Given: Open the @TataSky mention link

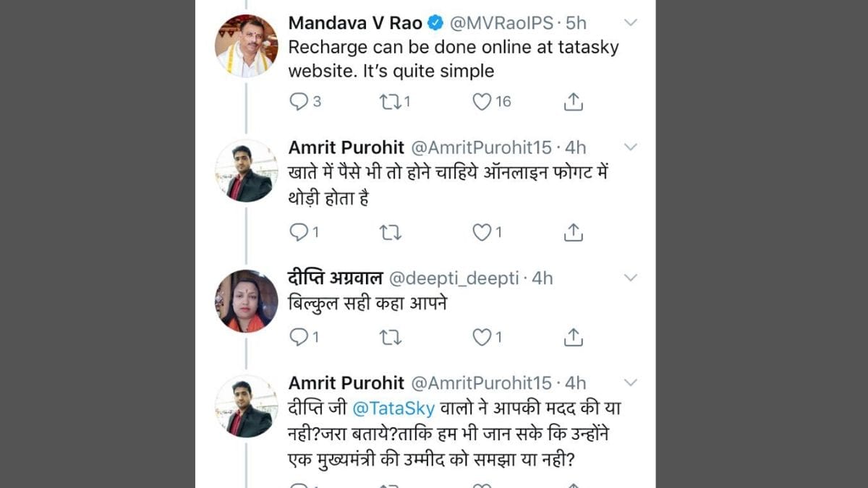Looking at the screenshot, I should (393, 408).
